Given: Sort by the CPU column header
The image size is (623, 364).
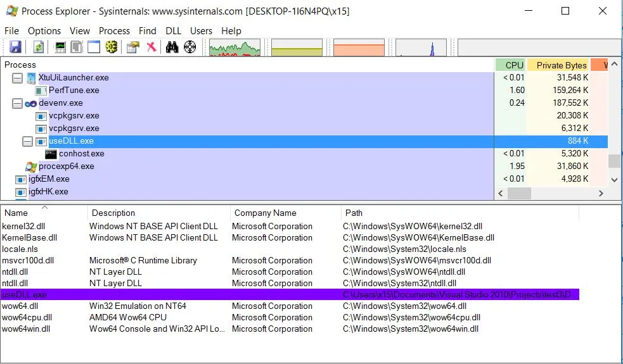Looking at the screenshot, I should point(511,65).
